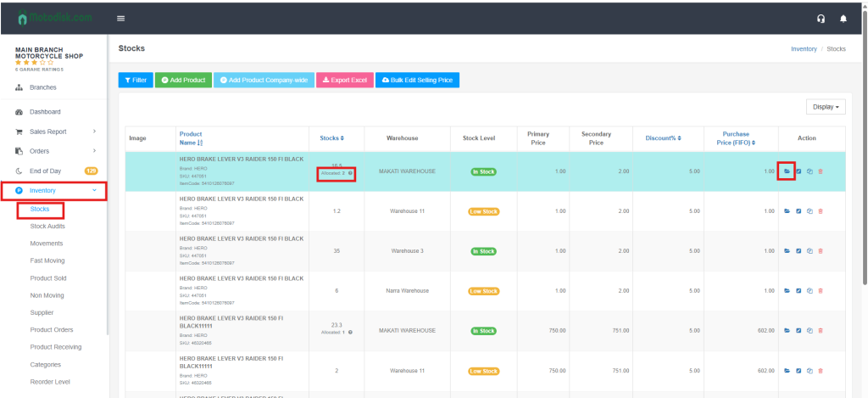The height and width of the screenshot is (398, 868).
Task: Click the Add Product button
Action: (x=183, y=80)
